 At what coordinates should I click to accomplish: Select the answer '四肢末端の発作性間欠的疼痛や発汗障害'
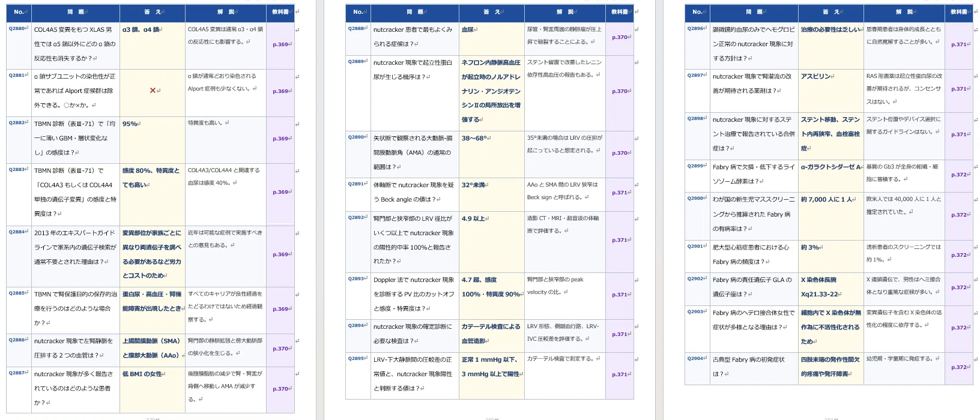point(830,367)
